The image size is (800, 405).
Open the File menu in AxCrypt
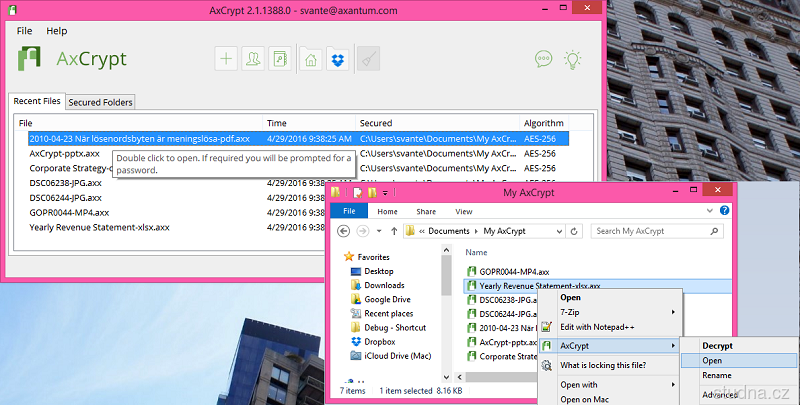click(25, 31)
